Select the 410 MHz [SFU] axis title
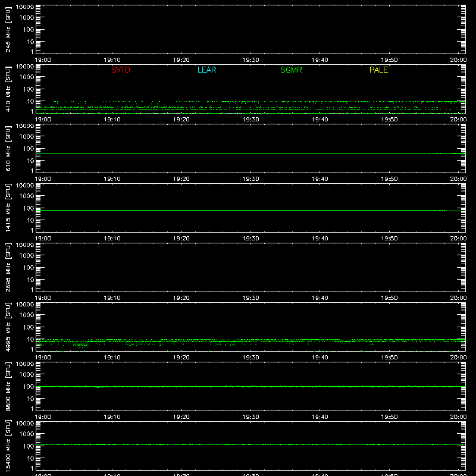The width and height of the screenshot is (476, 476). [x=8, y=89]
